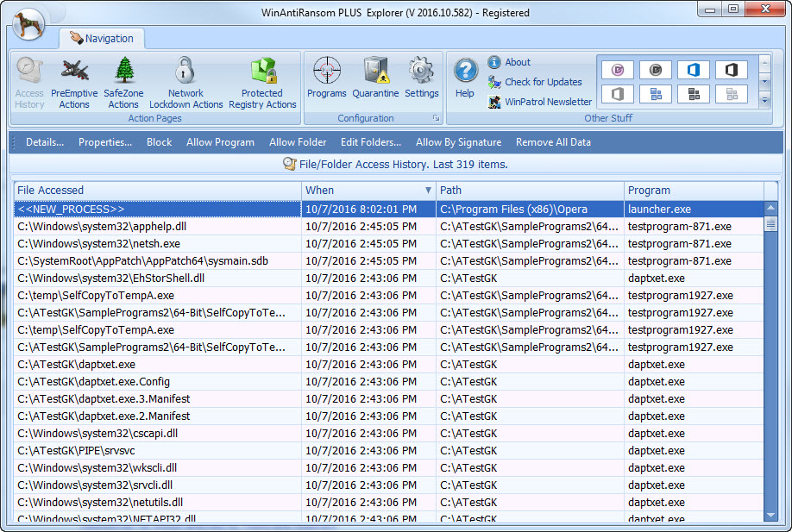The height and width of the screenshot is (532, 792).
Task: Select the gray Office theme in gallery
Action: tap(618, 94)
